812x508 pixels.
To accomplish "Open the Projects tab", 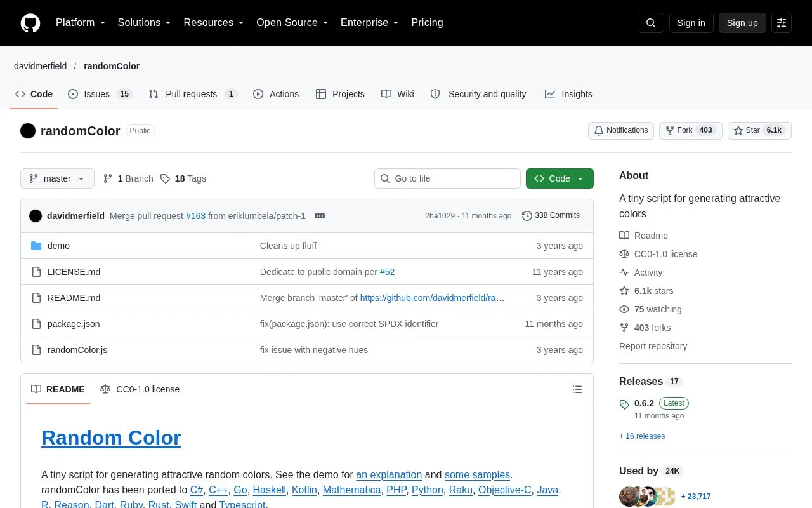I will pos(340,94).
